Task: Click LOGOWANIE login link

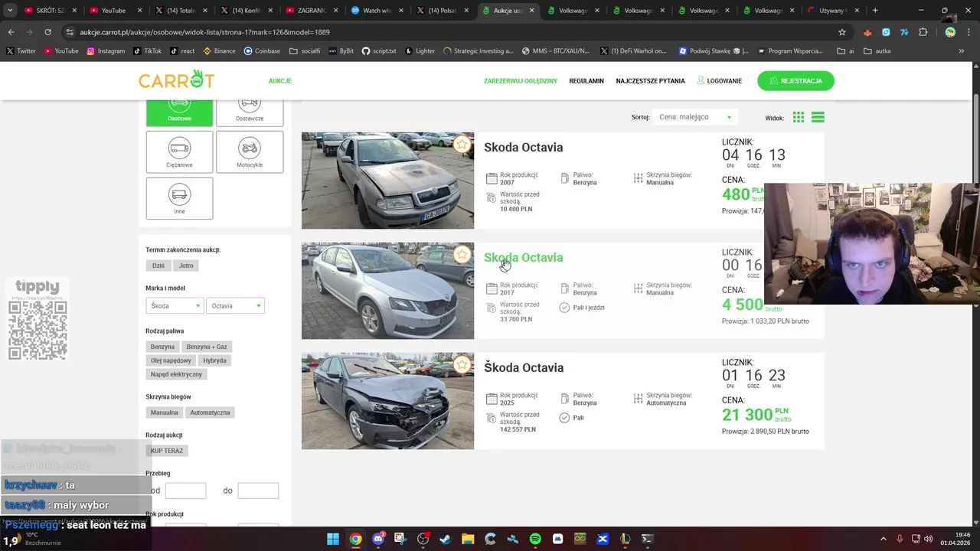Action: coord(719,80)
